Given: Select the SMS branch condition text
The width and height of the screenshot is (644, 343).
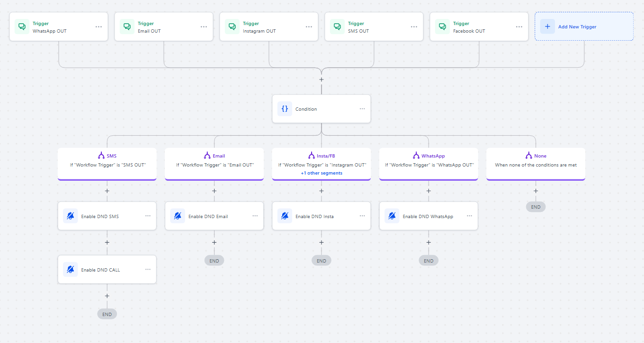Looking at the screenshot, I should coord(107,165).
